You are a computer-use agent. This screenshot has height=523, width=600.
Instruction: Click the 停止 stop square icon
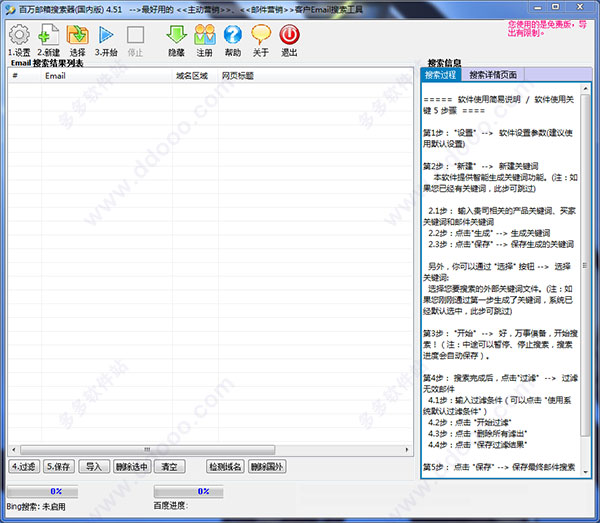coord(135,35)
